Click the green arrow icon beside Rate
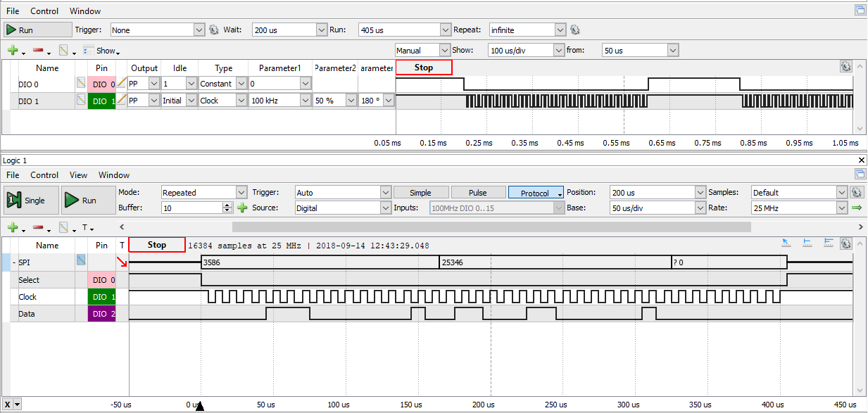 (x=857, y=208)
